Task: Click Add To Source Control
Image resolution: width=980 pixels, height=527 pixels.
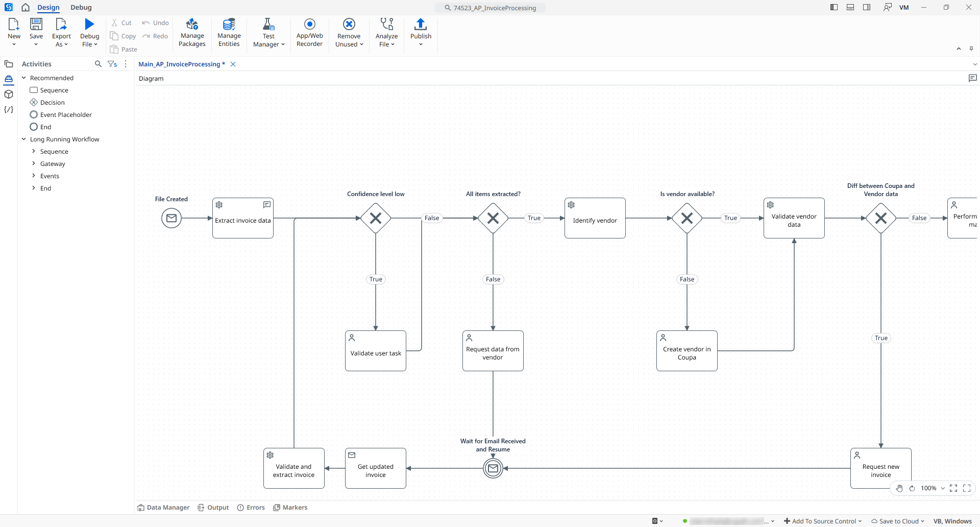Action: (822, 521)
